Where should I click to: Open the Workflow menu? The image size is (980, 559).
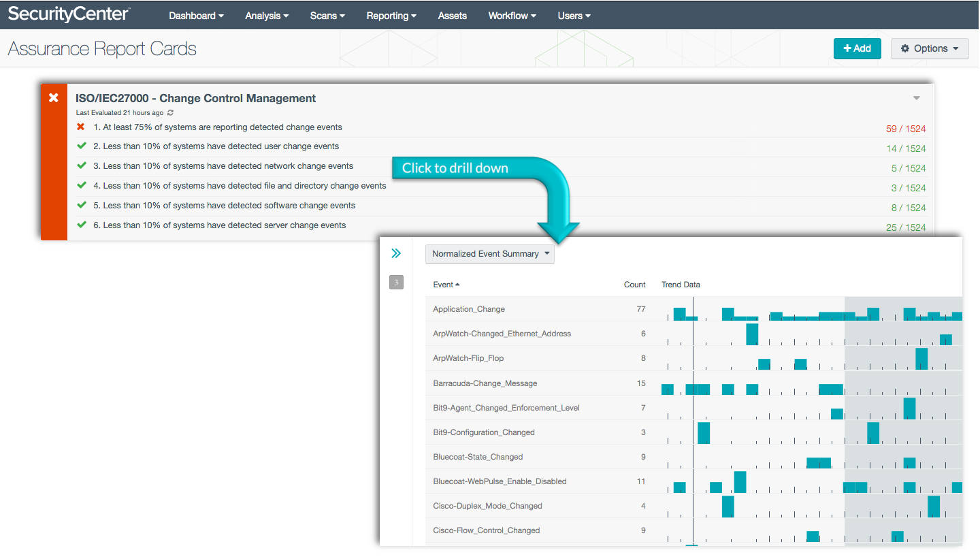512,16
